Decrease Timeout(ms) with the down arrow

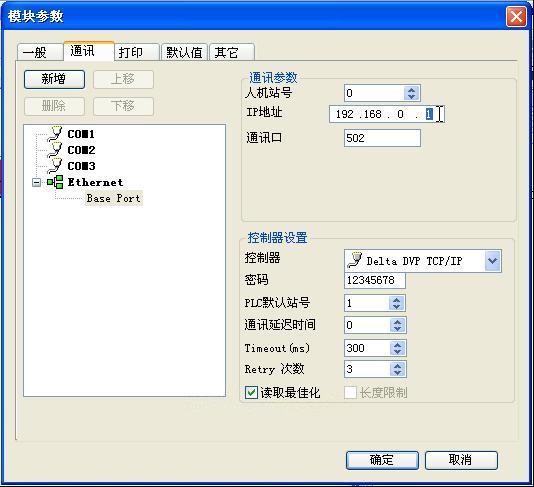click(397, 352)
